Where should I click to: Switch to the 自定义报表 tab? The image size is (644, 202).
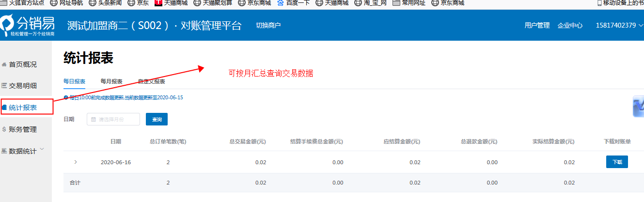tap(151, 81)
